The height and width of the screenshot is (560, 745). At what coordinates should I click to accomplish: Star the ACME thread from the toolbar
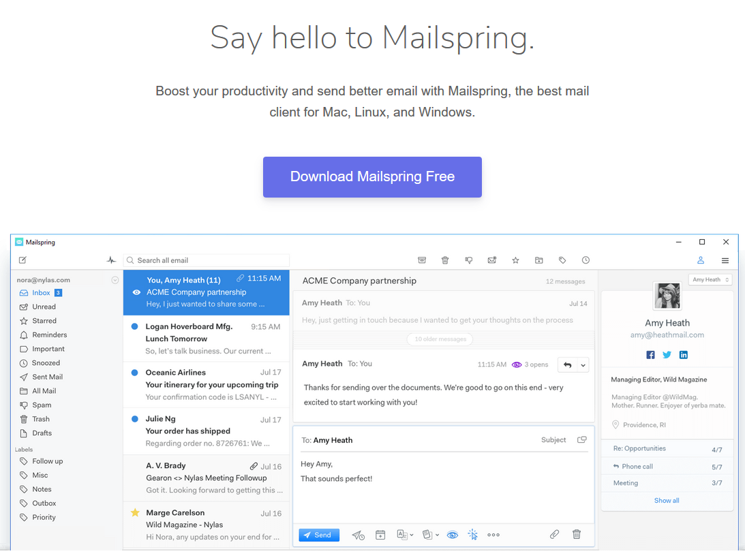516,260
